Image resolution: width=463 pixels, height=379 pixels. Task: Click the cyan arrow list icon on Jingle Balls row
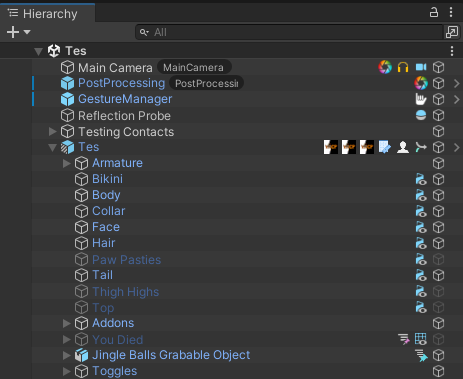point(421,355)
